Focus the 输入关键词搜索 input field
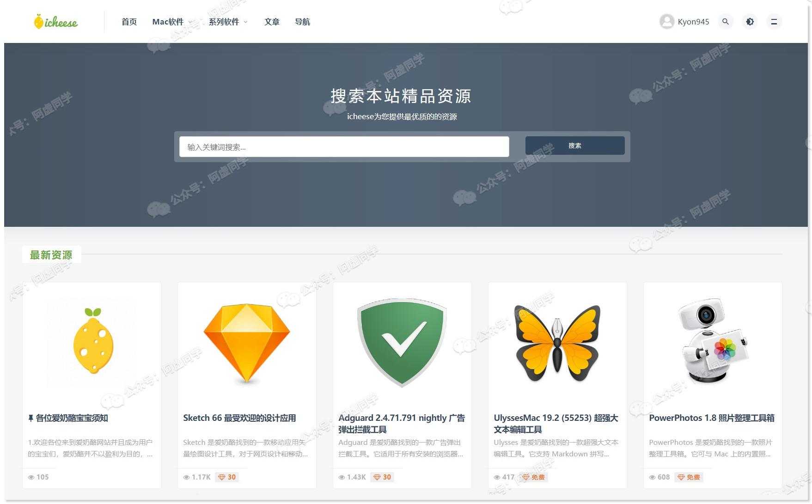Screen dimensions: 812x504 [344, 146]
